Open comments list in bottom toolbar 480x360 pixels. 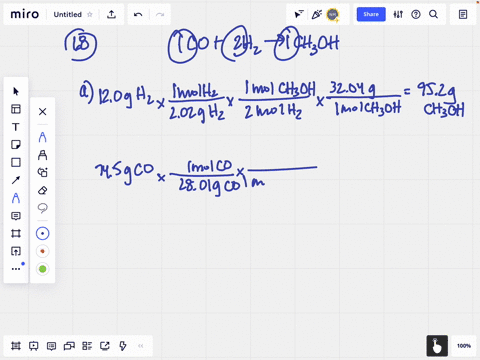[x=51, y=346]
